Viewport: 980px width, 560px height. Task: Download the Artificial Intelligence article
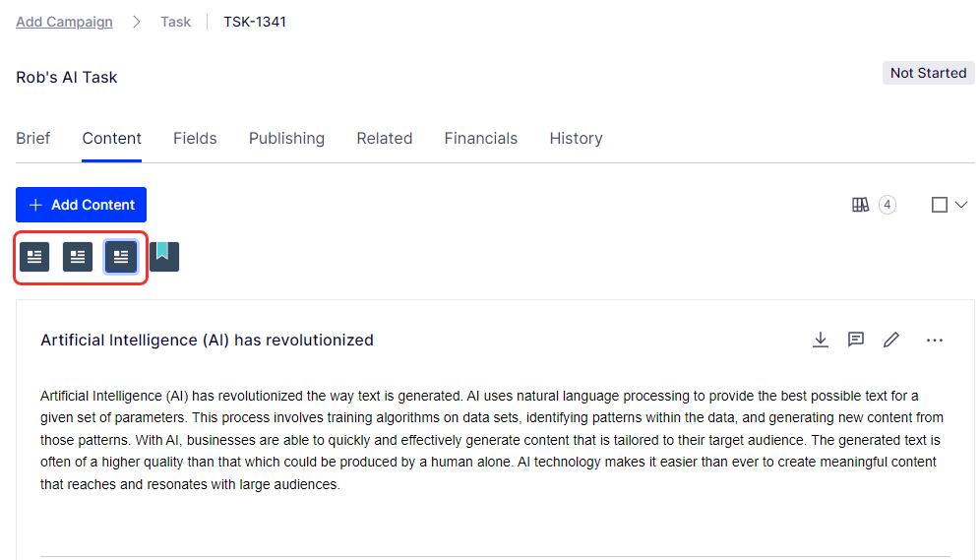coord(820,340)
